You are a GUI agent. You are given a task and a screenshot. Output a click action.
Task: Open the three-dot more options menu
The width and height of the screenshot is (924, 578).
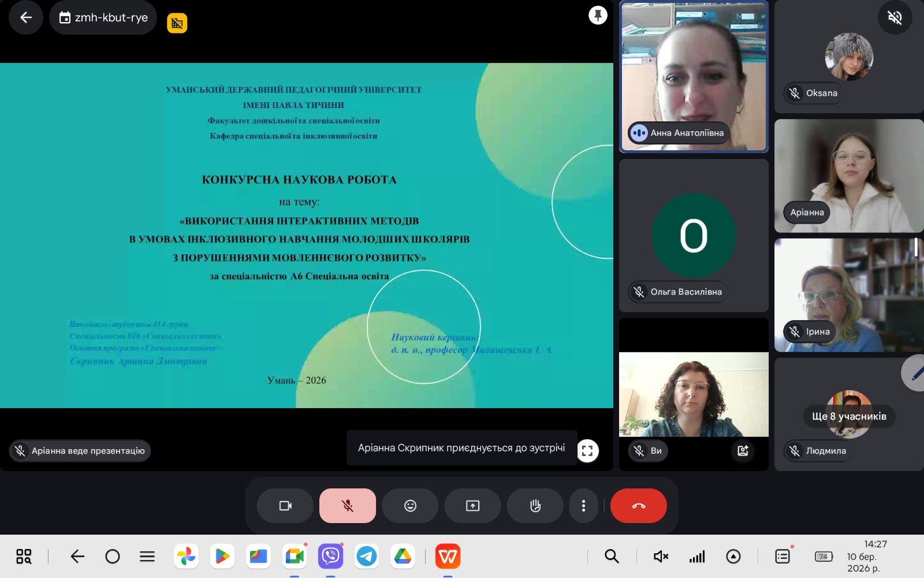583,506
